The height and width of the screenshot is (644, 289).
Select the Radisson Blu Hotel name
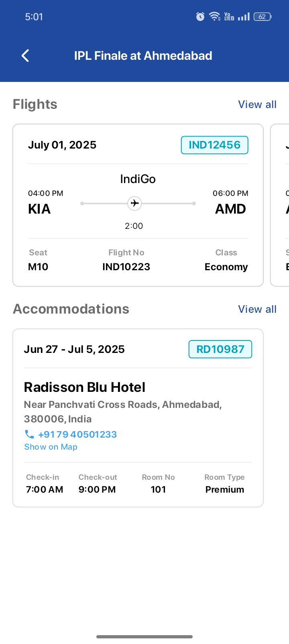(x=84, y=387)
